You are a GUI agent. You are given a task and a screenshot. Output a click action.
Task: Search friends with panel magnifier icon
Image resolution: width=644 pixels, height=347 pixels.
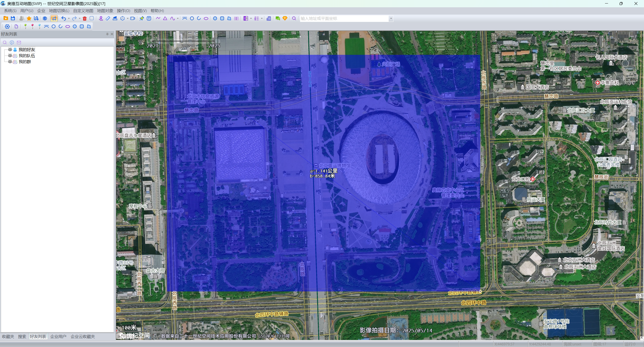(x=5, y=42)
